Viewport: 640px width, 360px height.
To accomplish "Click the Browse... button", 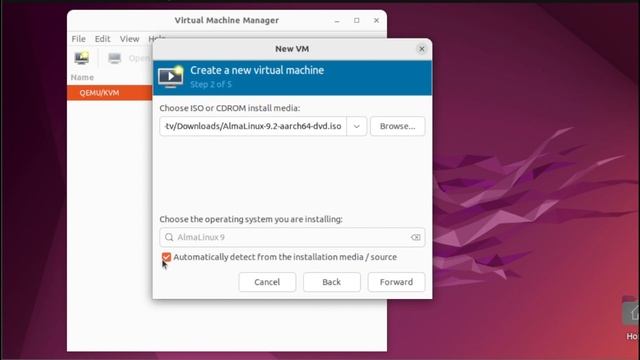I will coord(398,126).
